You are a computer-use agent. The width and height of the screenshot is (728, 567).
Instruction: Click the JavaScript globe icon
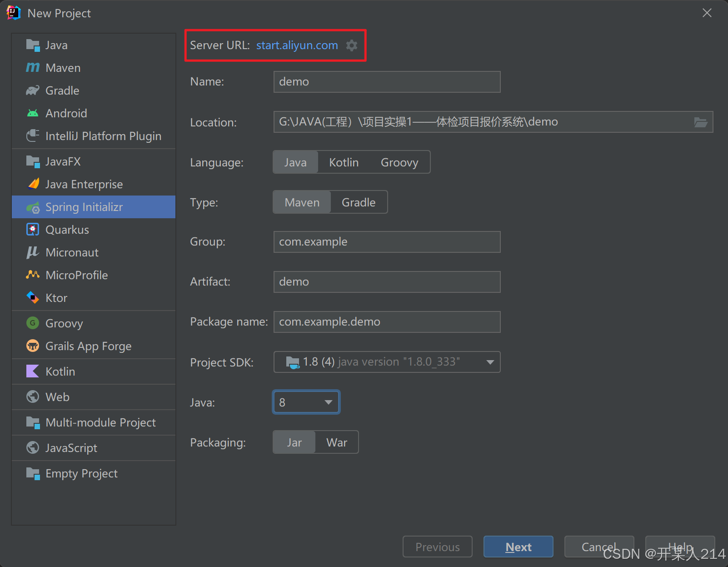tap(33, 448)
